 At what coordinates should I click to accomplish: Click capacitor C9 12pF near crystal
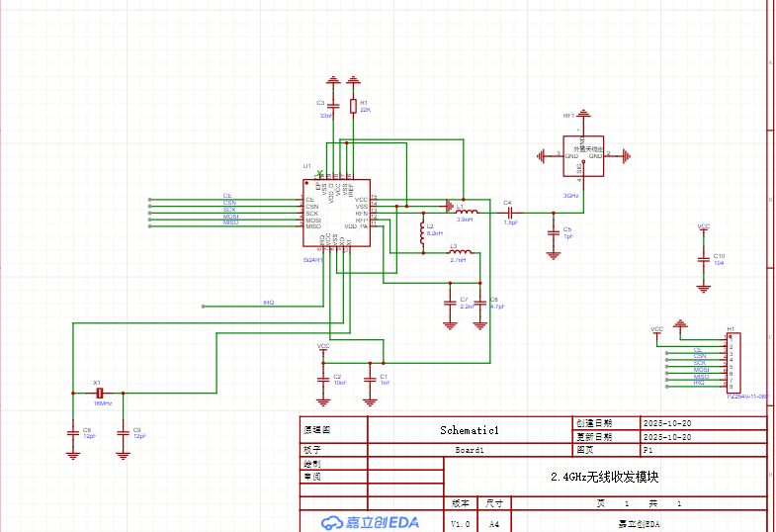tap(123, 430)
